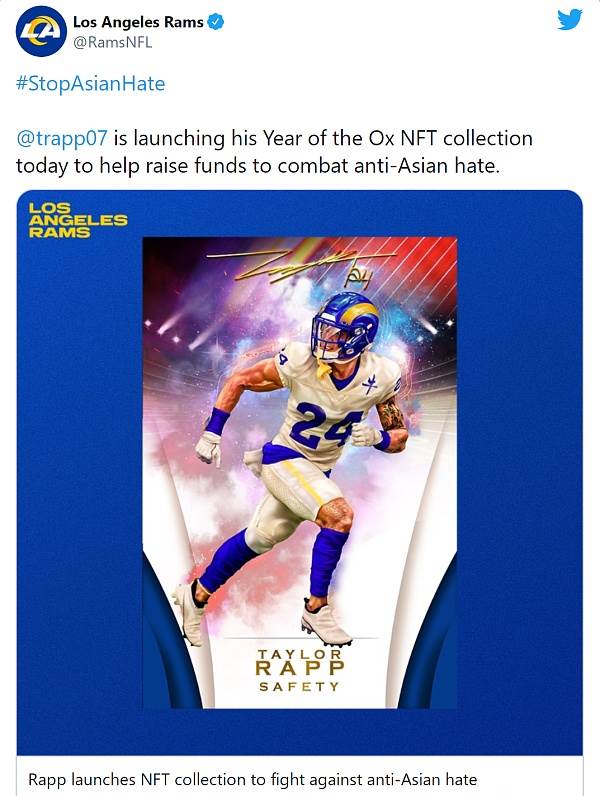Image resolution: width=600 pixels, height=796 pixels.
Task: Open the Taylor Rapp NFT card artwork
Action: click(299, 473)
